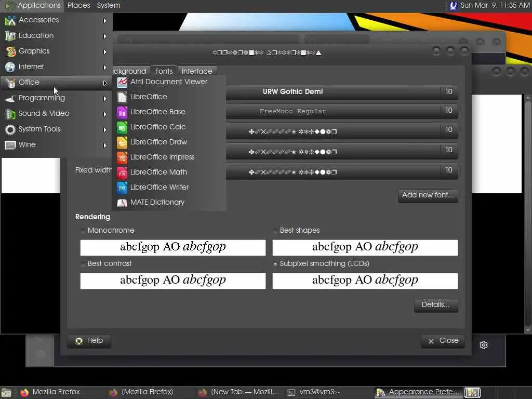Screen dimensions: 532x399
Task: Expand the Programming submenu arrow
Action: click(x=105, y=98)
